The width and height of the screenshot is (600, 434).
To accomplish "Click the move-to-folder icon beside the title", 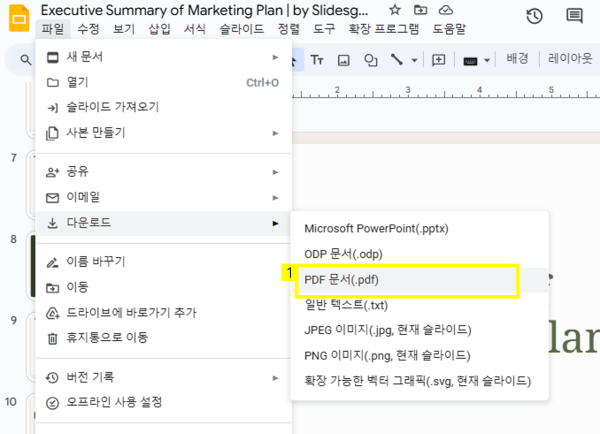I will coord(420,9).
